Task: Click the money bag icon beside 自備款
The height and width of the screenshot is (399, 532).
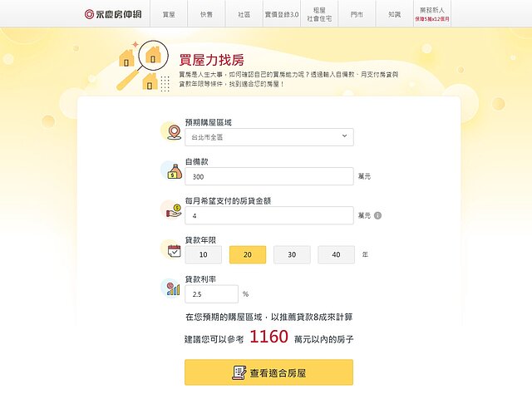Action: click(174, 173)
